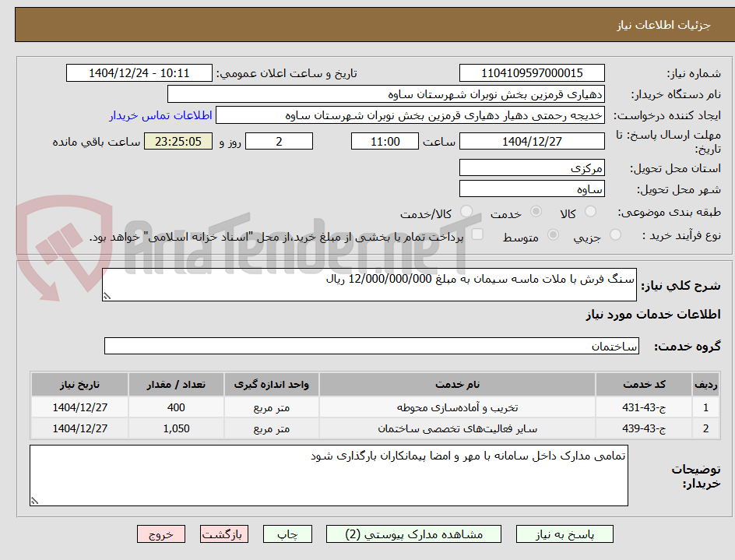Click the deadline date field 1404/12/27

[x=532, y=141]
